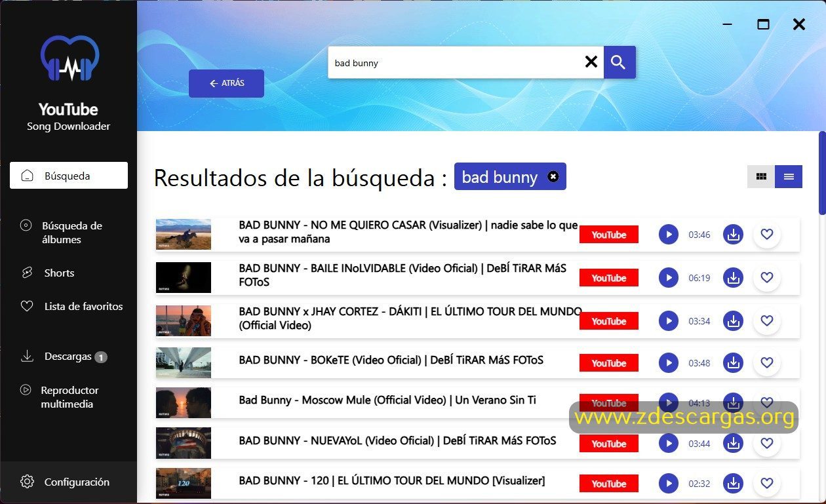Go back with the ATRÁS button
826x504 pixels.
[x=226, y=83]
